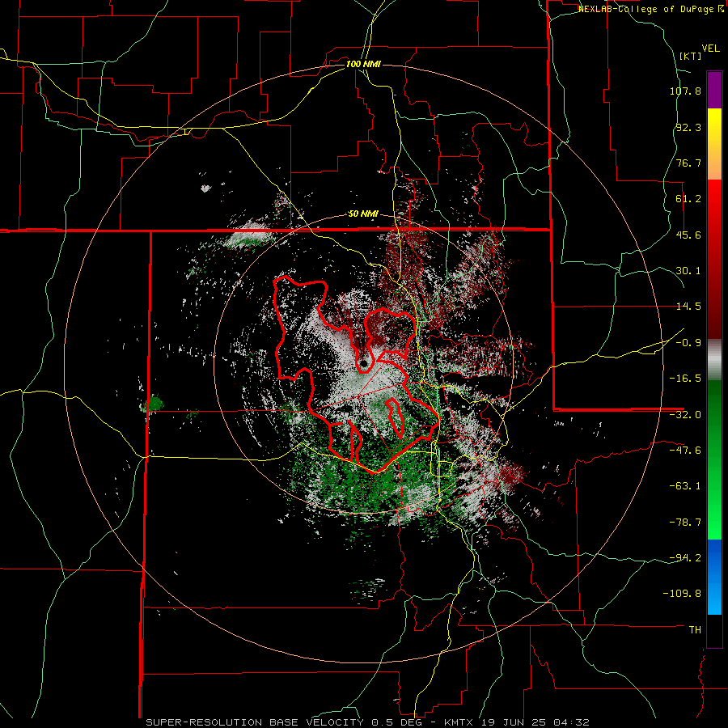Click the 107.8 velocity scale value
728x728 pixels.
tap(685, 91)
